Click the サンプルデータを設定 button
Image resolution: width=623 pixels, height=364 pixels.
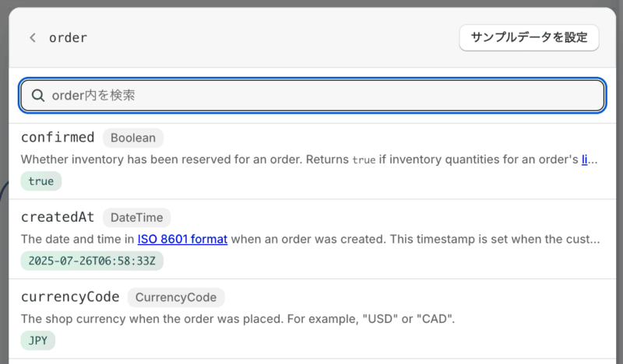pos(529,37)
